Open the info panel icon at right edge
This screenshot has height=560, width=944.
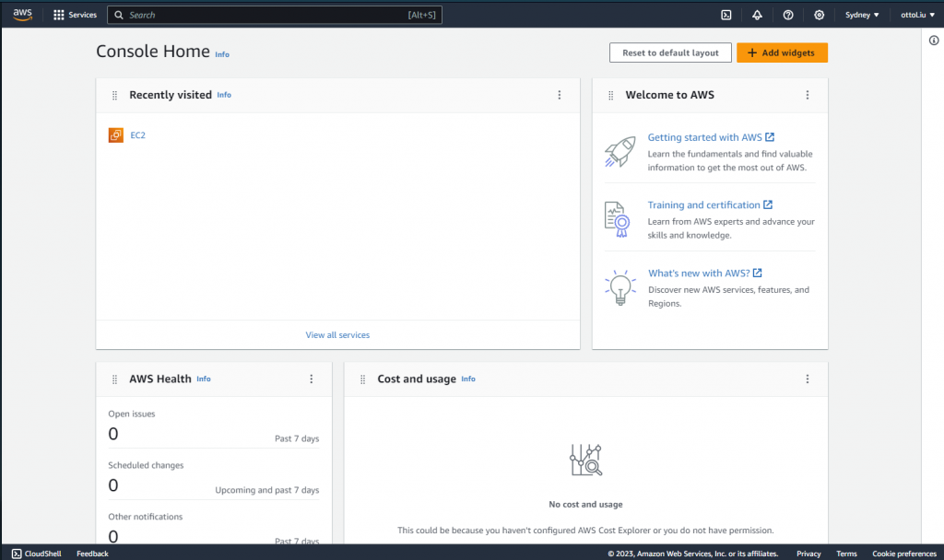tap(934, 41)
